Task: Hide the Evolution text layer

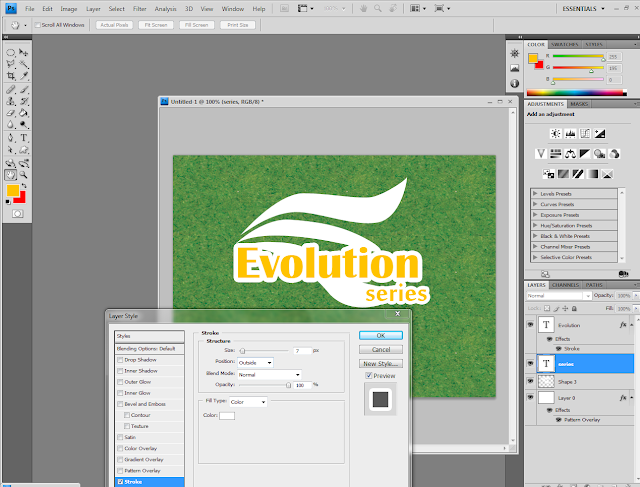Action: (x=530, y=325)
